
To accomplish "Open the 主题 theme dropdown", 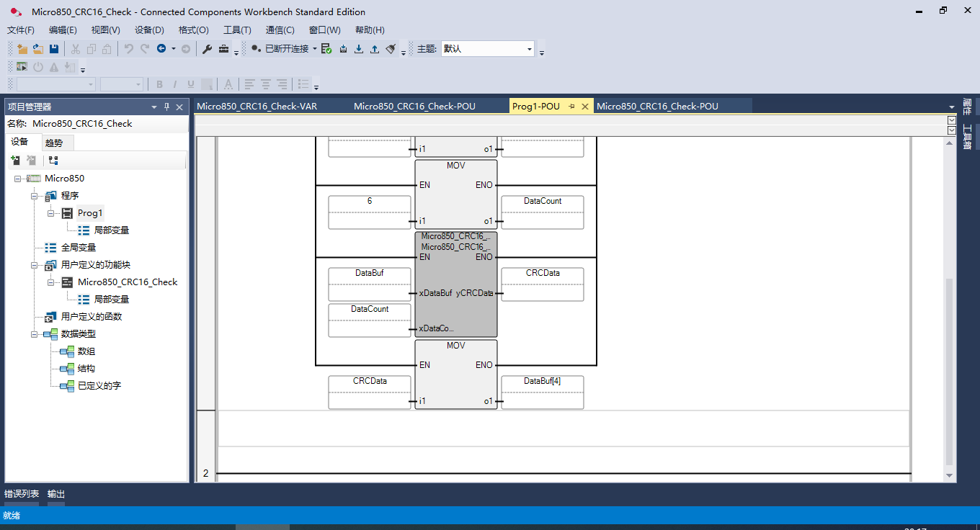I will [530, 49].
